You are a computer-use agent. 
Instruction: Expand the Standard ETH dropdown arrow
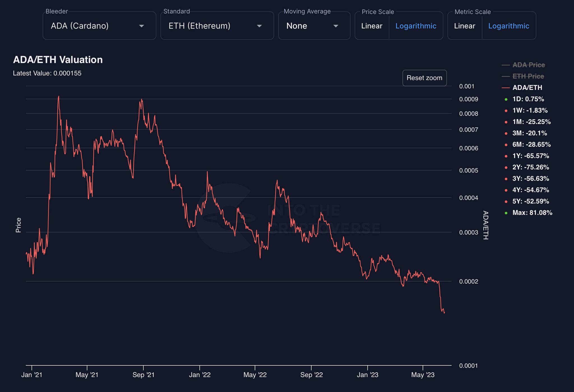(259, 26)
